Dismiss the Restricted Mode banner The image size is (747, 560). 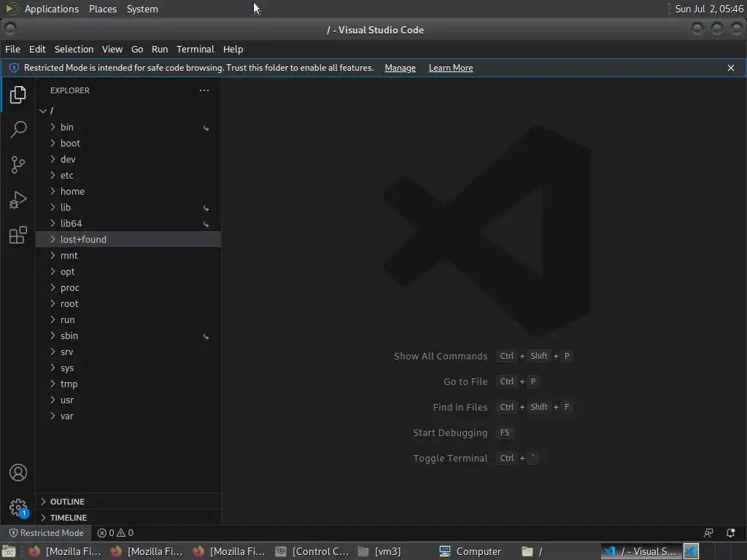click(731, 68)
